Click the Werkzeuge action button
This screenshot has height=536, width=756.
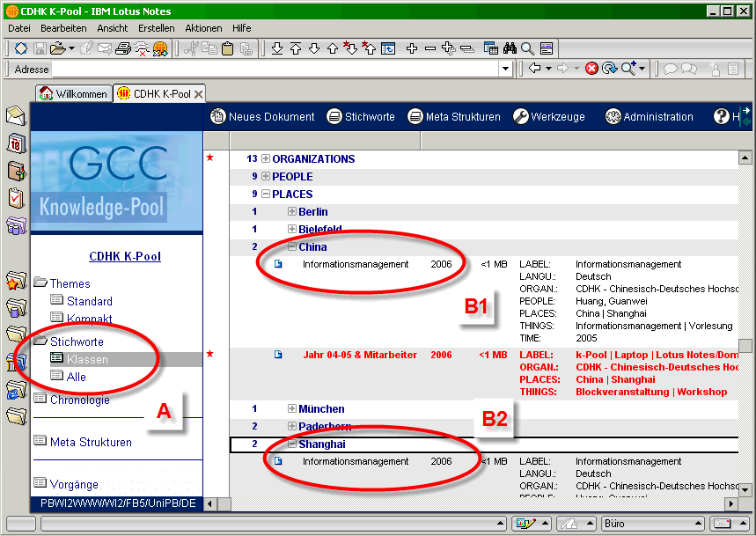tap(549, 116)
